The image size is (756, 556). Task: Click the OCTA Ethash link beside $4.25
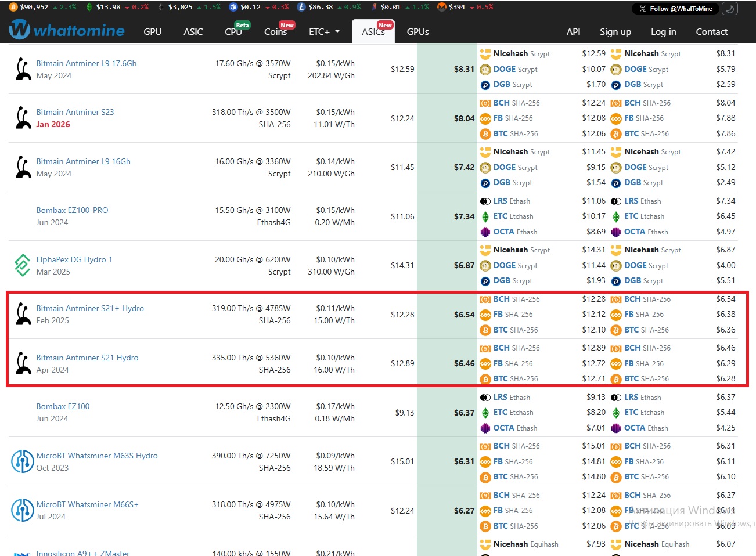(x=646, y=428)
